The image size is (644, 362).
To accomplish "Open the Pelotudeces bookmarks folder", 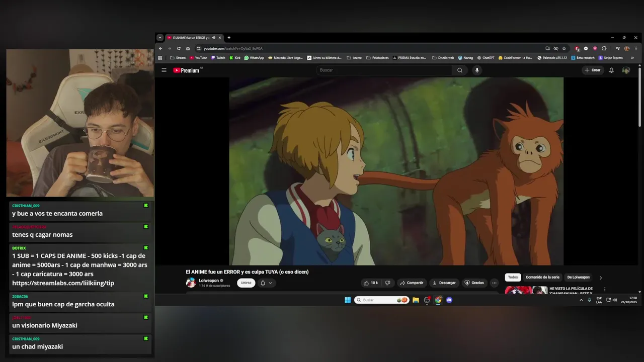I will pos(377,58).
